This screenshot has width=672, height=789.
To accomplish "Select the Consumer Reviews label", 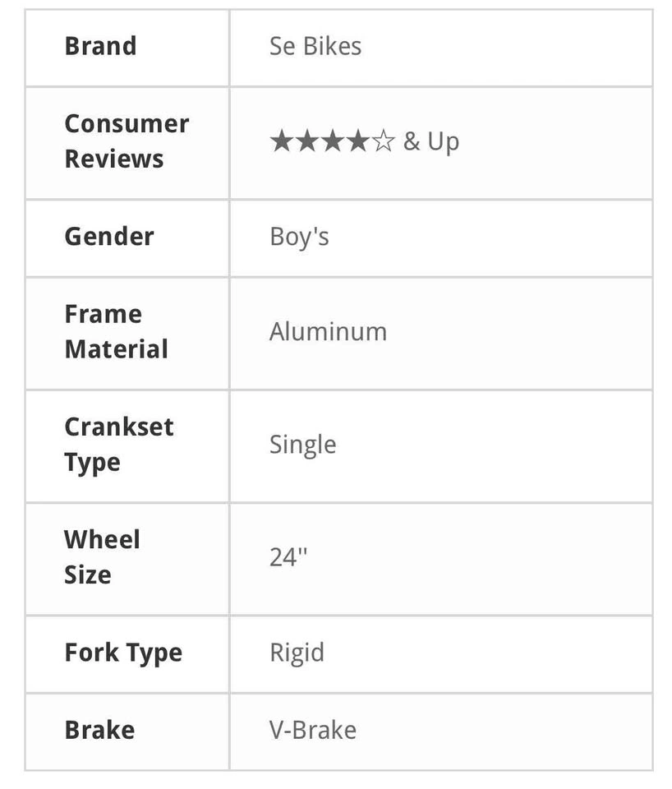I will click(127, 141).
